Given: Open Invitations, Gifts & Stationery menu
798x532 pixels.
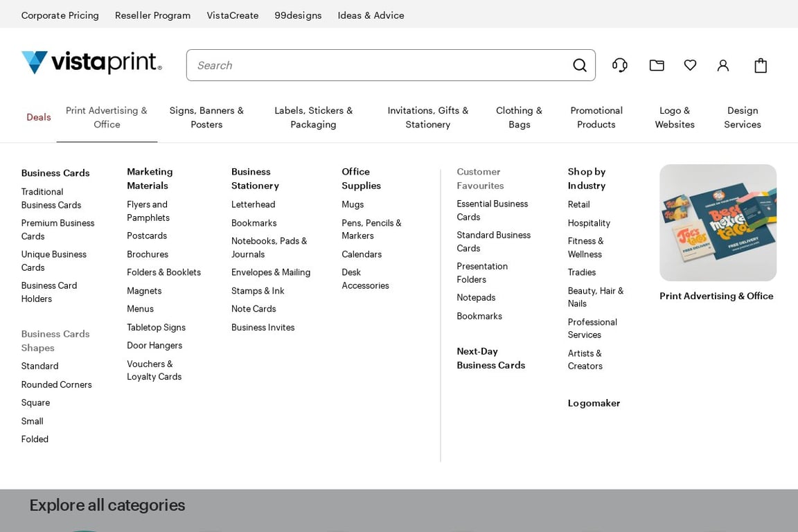Looking at the screenshot, I should (x=428, y=118).
